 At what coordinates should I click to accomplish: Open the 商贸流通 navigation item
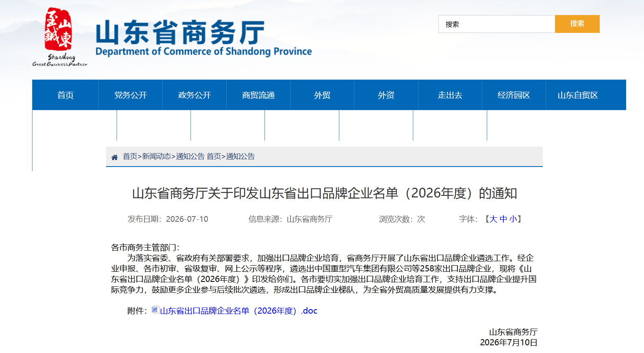click(x=258, y=95)
